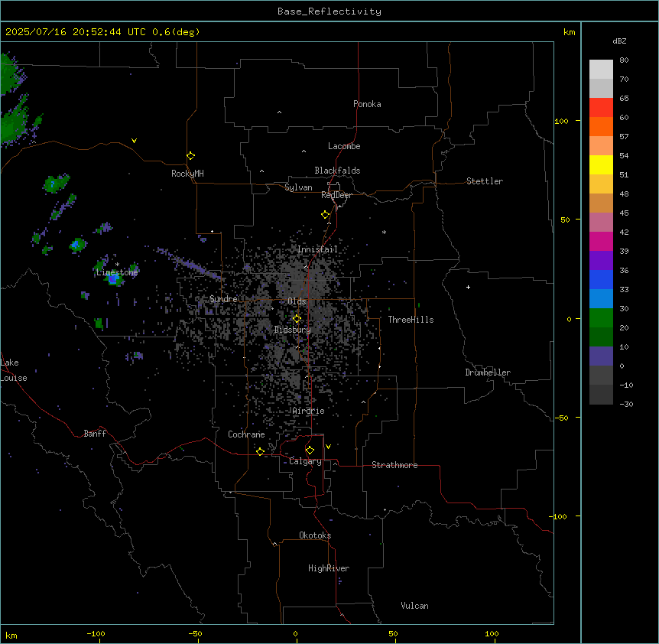Click the Innisfail city label
The image size is (659, 644).
(x=317, y=249)
